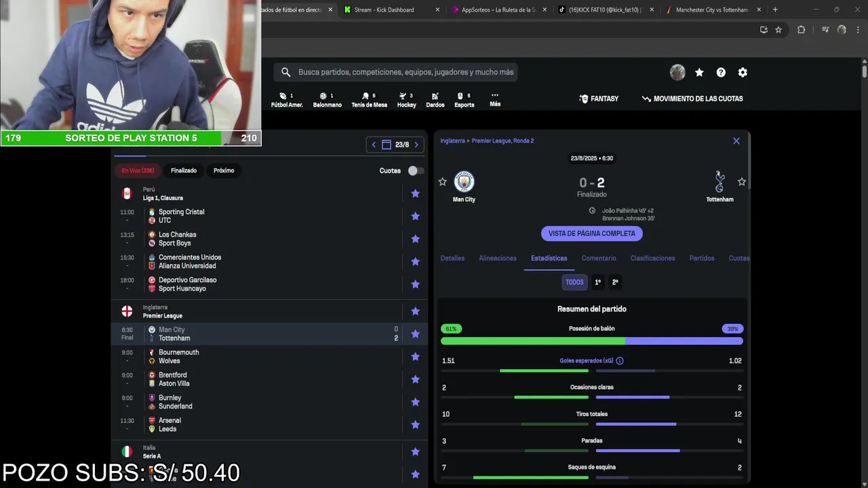Open Tottenham team crest
Viewport: 868px width, 488px height.
tap(719, 182)
